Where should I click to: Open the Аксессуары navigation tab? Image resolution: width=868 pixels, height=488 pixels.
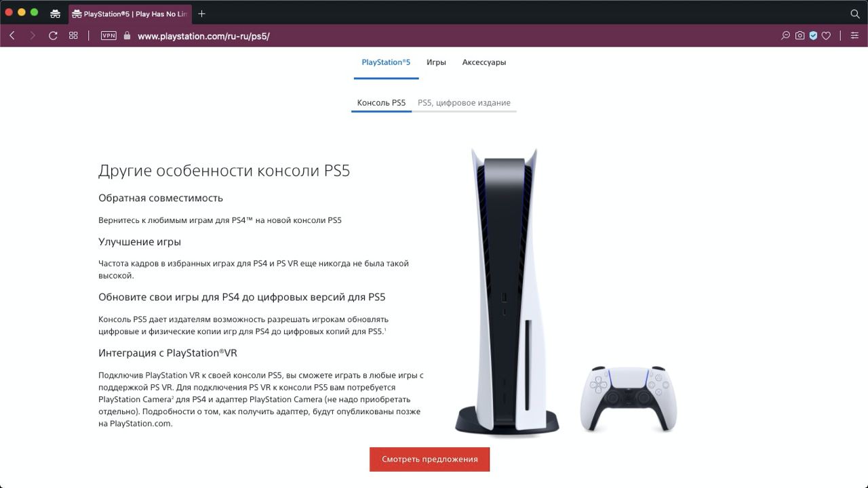484,62
